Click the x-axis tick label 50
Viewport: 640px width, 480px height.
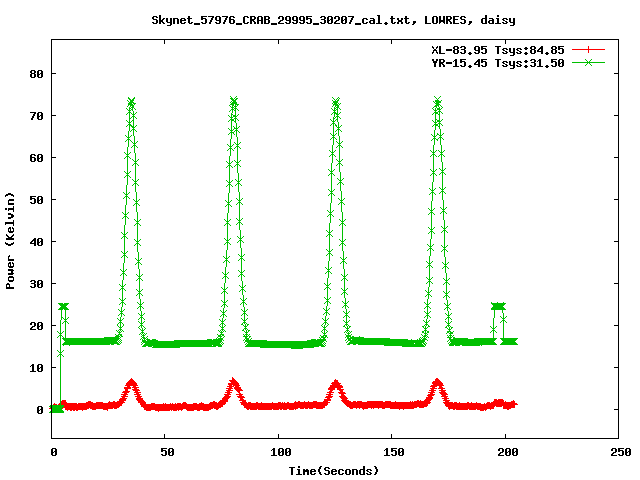pyautogui.click(x=167, y=452)
